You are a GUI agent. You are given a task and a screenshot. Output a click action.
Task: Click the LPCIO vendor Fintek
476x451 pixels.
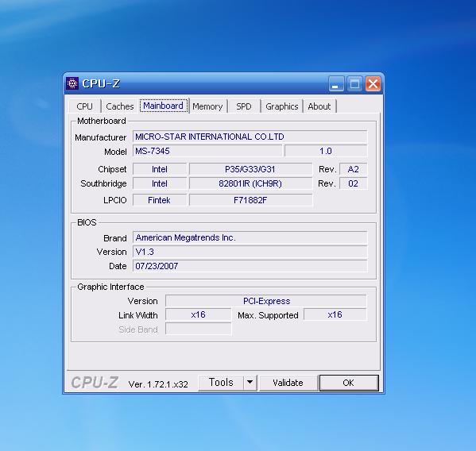coord(160,200)
